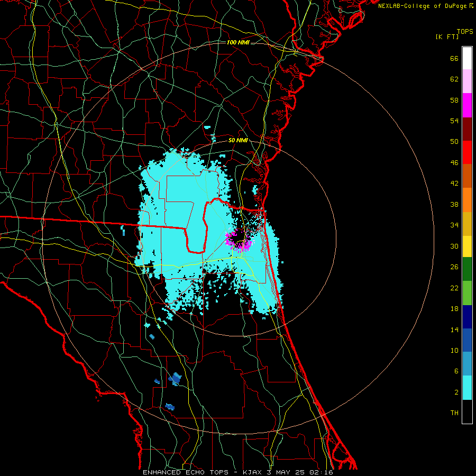
Task: Click the TH threshold legend label
Action: pos(454,413)
